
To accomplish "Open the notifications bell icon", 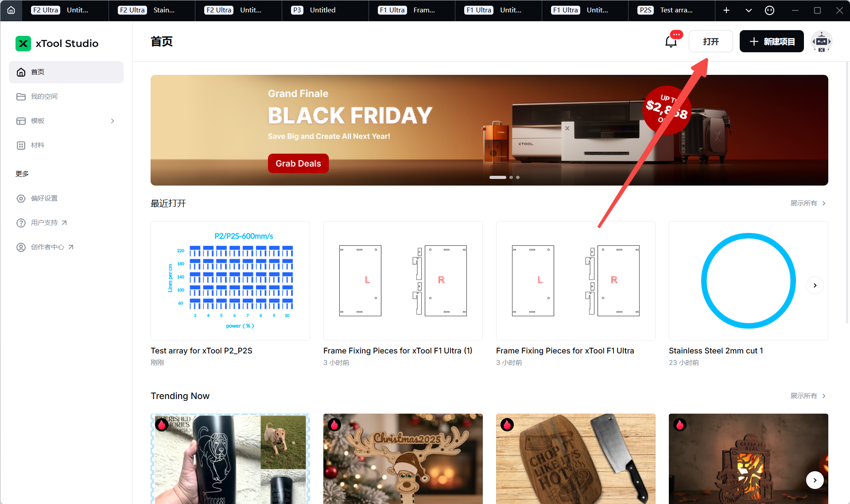I will pos(671,42).
